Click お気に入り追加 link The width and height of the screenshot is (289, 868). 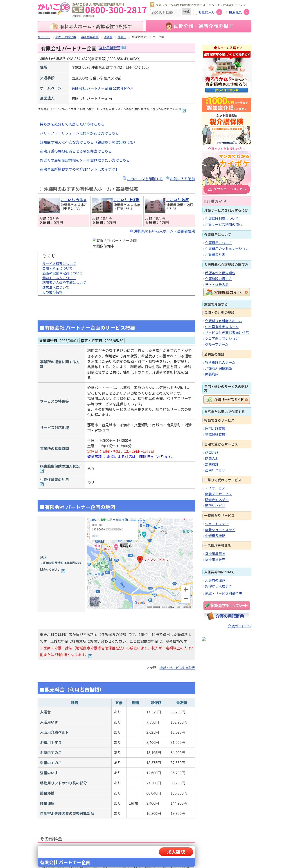coord(182,179)
